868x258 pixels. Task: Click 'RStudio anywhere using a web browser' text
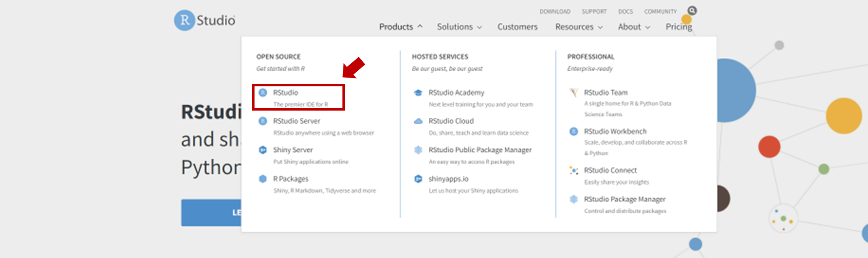click(x=323, y=133)
